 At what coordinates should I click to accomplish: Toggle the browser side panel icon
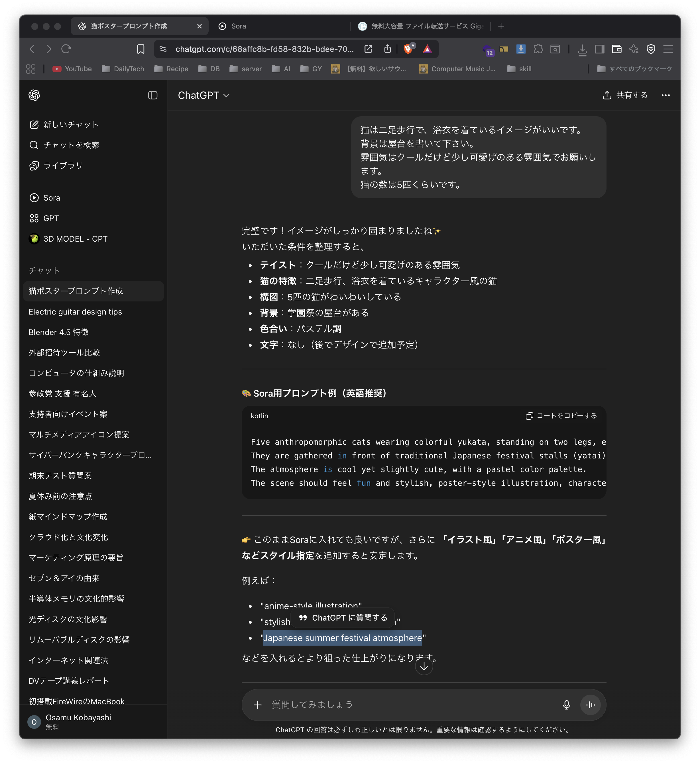coord(599,49)
